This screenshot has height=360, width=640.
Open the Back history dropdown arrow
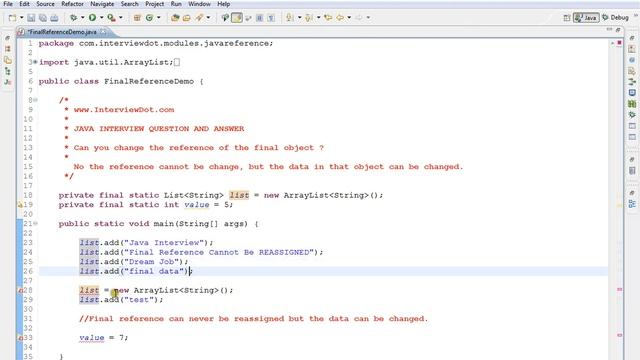click(349, 18)
